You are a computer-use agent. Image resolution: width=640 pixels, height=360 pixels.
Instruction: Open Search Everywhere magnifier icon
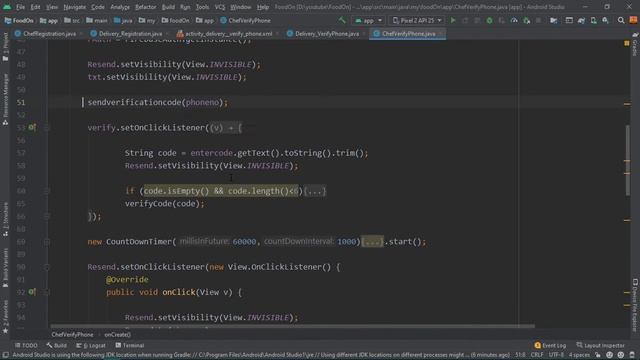click(x=621, y=20)
